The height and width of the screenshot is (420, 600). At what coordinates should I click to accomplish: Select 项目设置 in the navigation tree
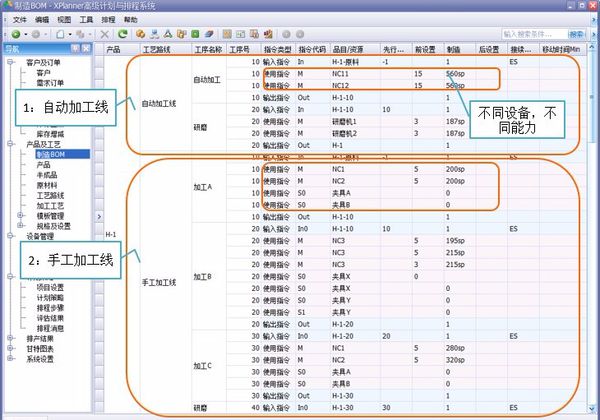tap(50, 287)
